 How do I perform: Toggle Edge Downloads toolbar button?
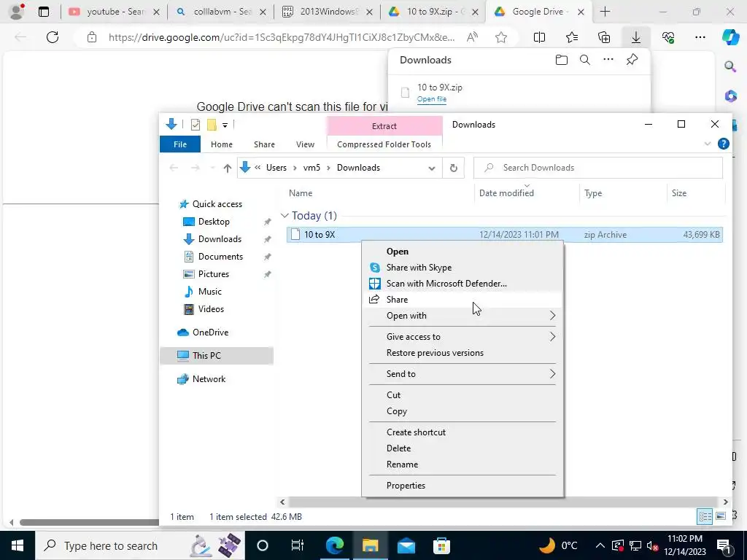(x=636, y=37)
